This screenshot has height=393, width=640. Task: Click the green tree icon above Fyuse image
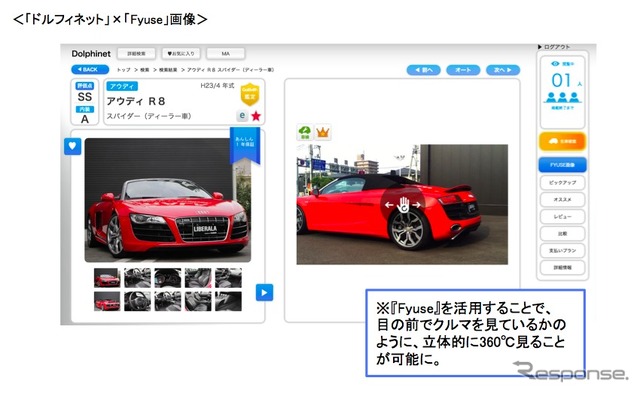[305, 132]
